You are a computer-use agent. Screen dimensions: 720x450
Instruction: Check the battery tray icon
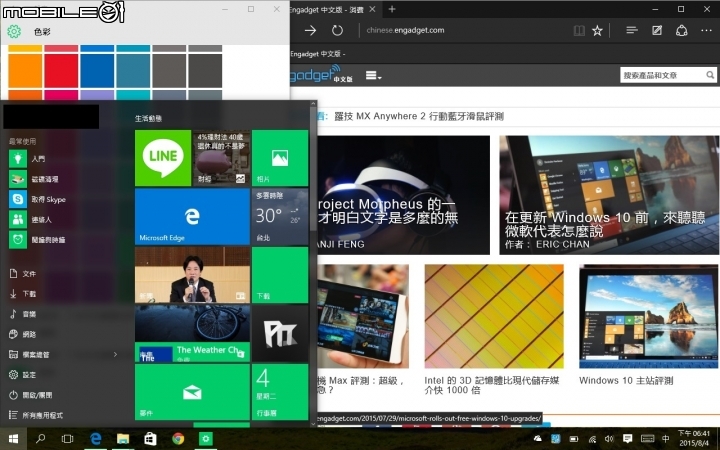(574, 439)
